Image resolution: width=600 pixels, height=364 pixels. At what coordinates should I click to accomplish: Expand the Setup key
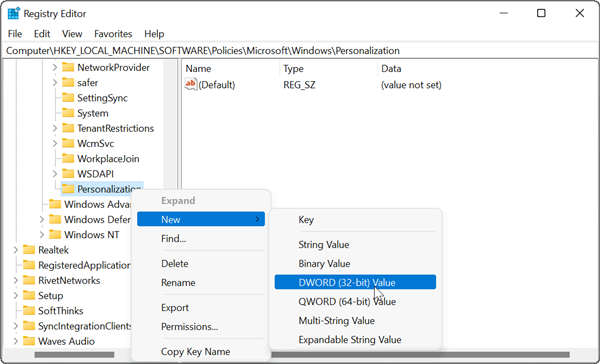tap(16, 295)
